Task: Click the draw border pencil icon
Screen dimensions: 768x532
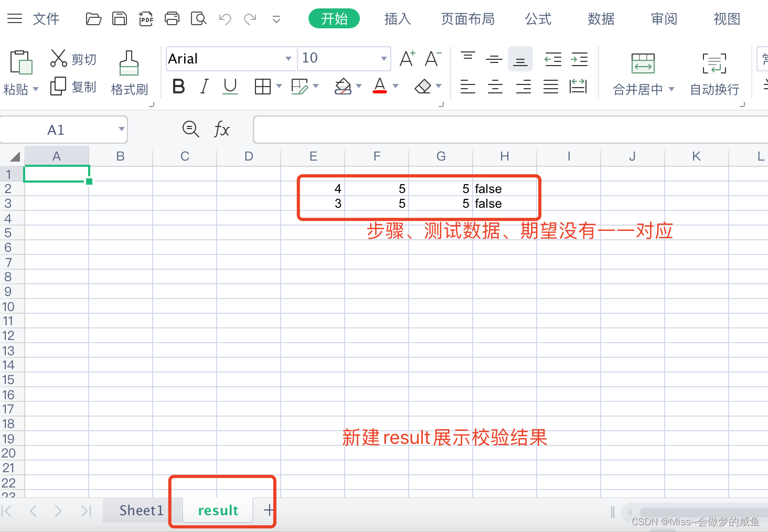Action: pos(300,86)
